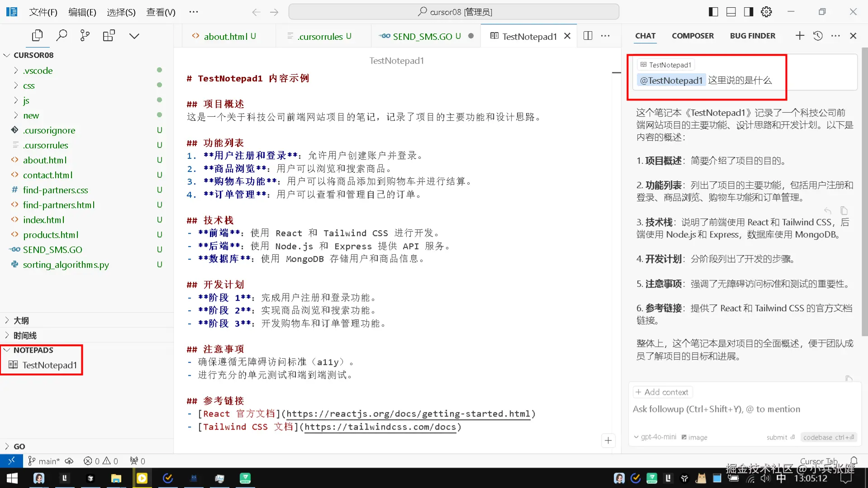The width and height of the screenshot is (868, 488).
Task: Close the TestNotepad1 tab
Action: [567, 36]
